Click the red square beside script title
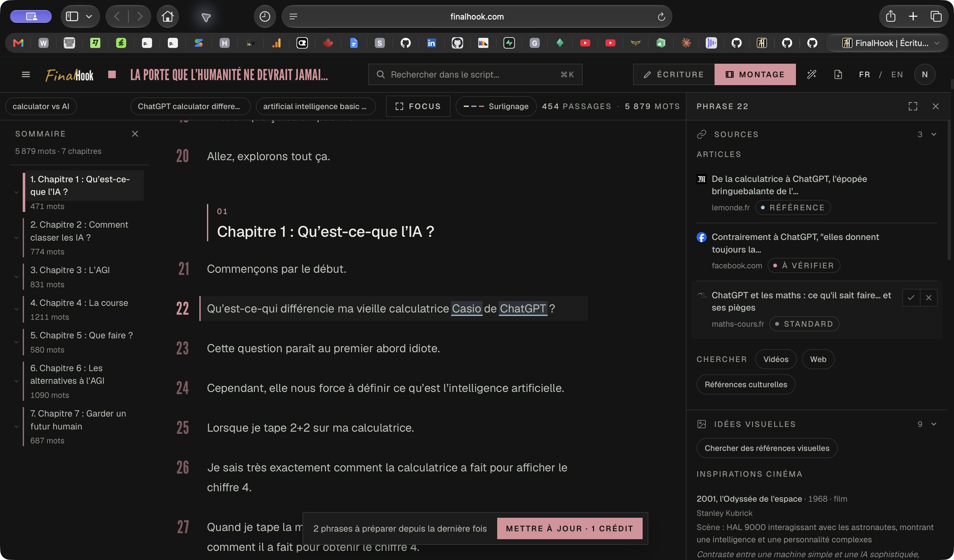The image size is (954, 560). click(112, 74)
